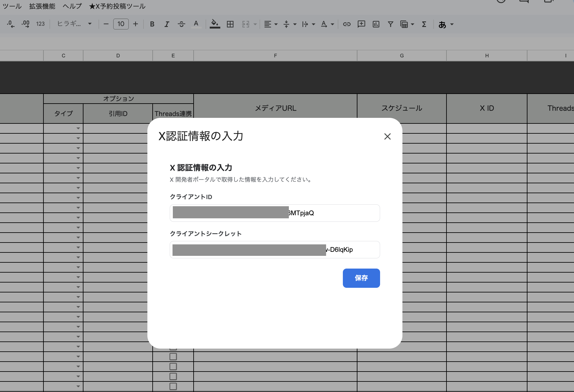Click the insert chart icon
The image size is (574, 392).
coord(376,24)
